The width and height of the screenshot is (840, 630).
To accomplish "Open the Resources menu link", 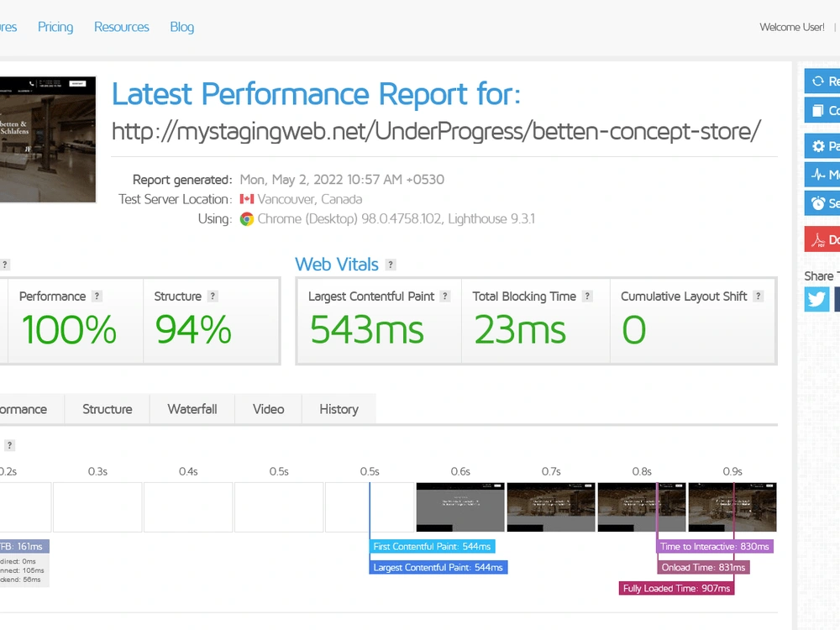I will click(122, 27).
